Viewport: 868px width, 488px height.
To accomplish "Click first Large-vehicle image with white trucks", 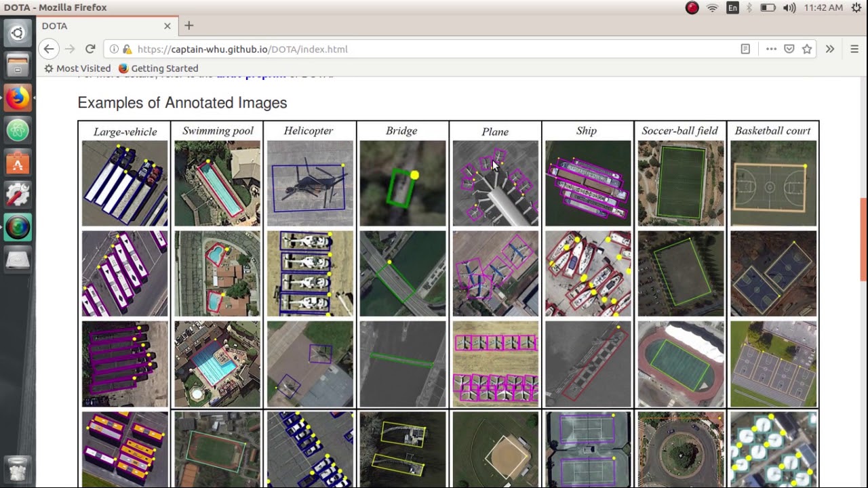I will tap(125, 183).
